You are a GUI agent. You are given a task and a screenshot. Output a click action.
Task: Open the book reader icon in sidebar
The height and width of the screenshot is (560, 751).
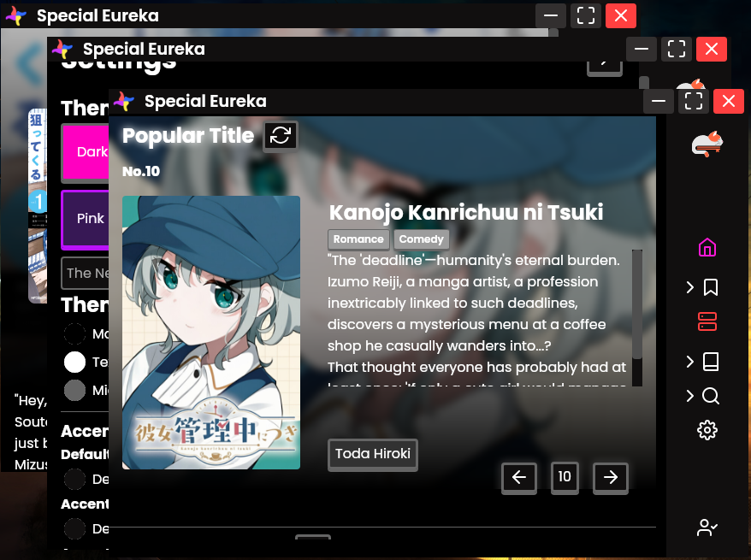tap(710, 362)
